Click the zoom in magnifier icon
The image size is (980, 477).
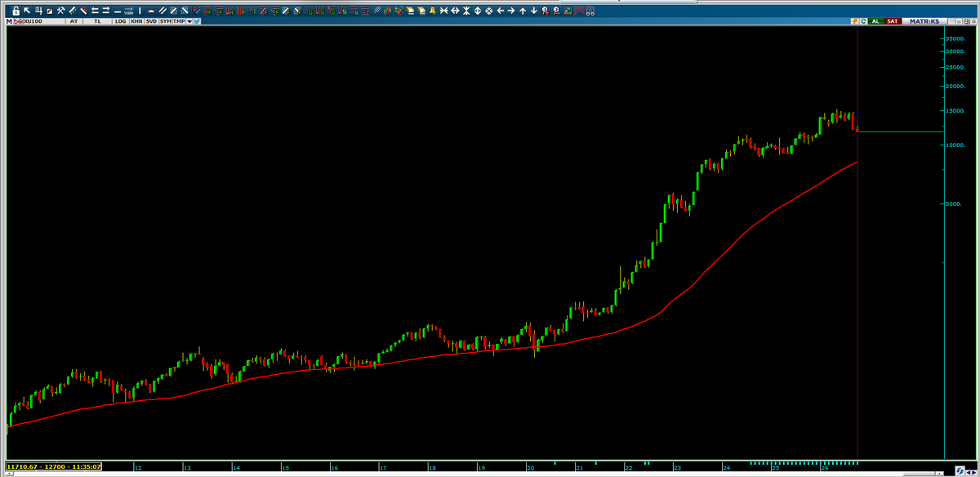tap(545, 11)
